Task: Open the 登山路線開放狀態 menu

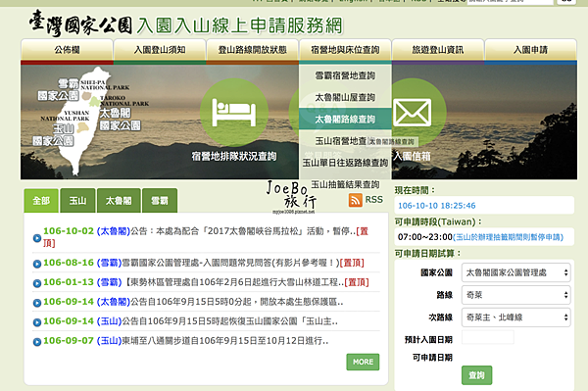Action: [253, 50]
